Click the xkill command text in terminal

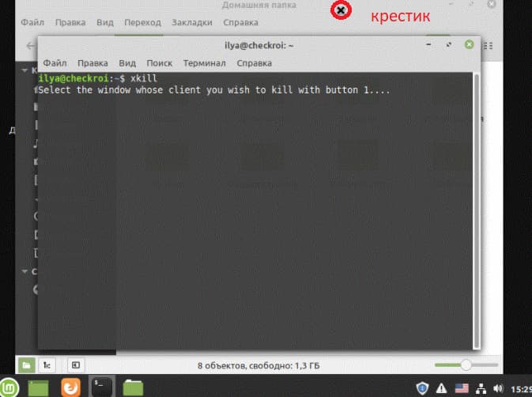(x=144, y=78)
